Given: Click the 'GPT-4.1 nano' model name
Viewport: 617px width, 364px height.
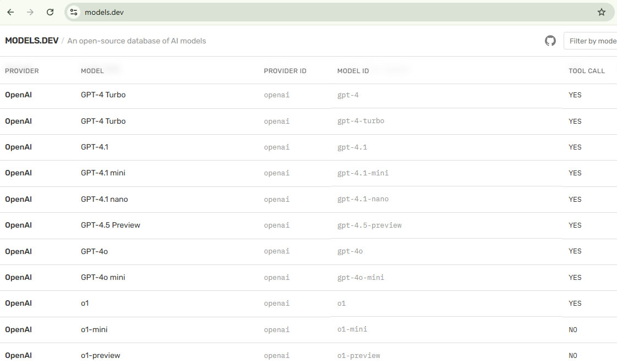Looking at the screenshot, I should click(x=104, y=199).
